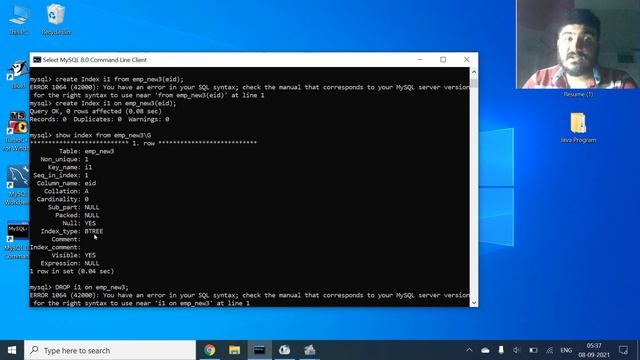Screen dimensions: 640x360
Task: Show hidden system tray icons
Action: tap(469, 350)
